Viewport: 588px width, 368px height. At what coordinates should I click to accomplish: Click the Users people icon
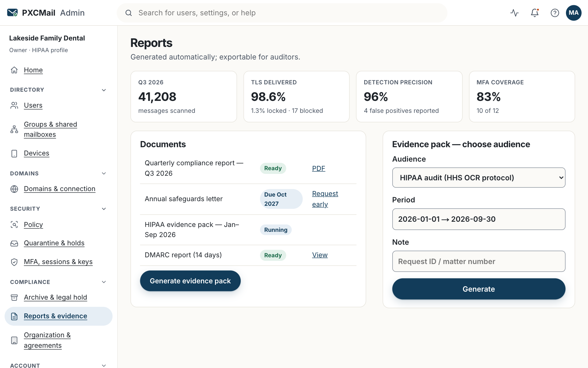[14, 105]
